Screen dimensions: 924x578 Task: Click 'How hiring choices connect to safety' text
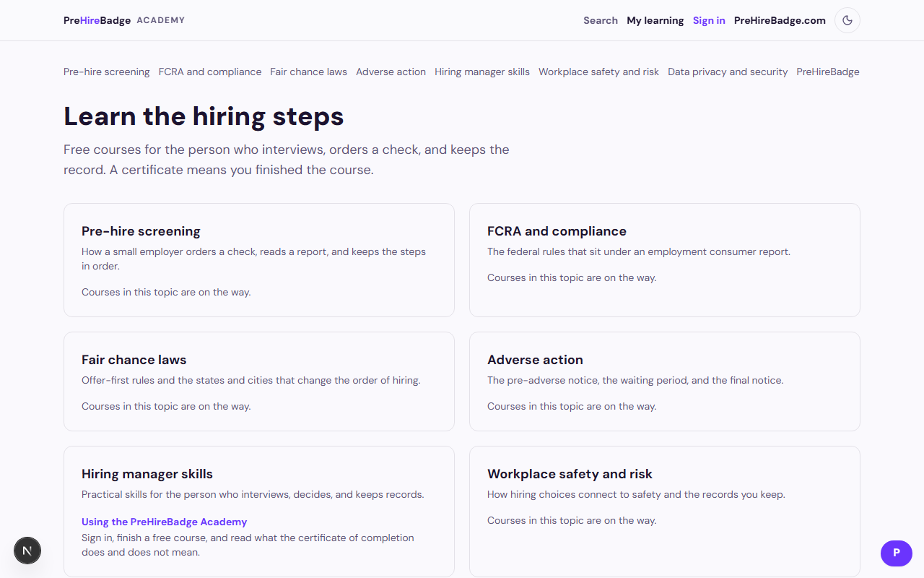point(636,495)
